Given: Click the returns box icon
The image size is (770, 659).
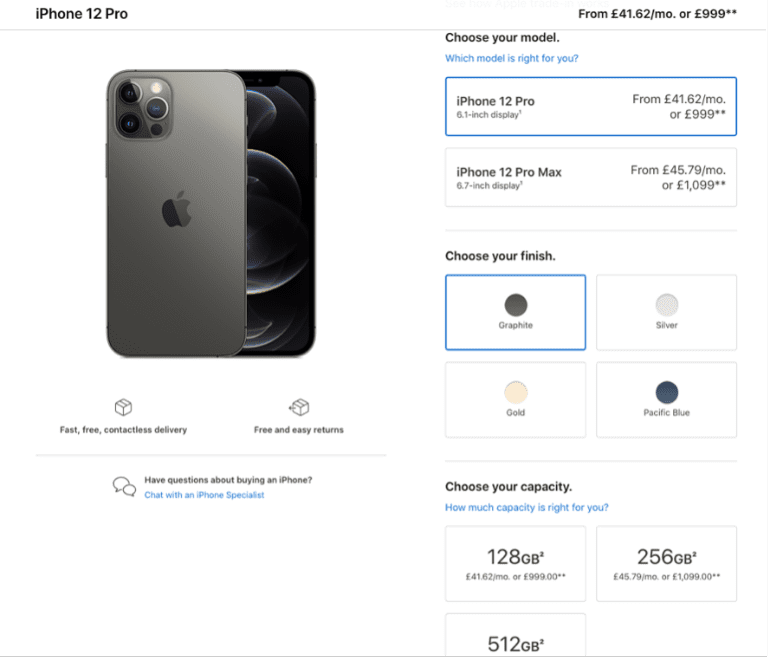Looking at the screenshot, I should (299, 407).
